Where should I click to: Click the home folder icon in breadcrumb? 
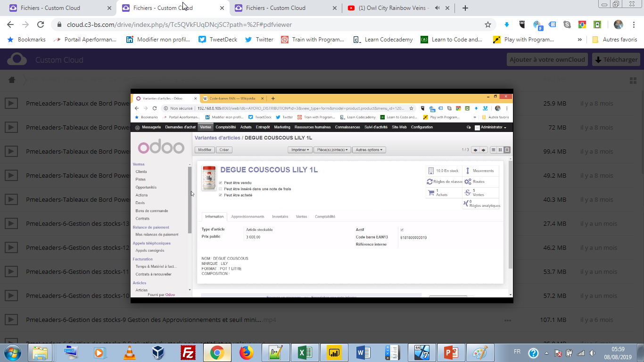12,80
